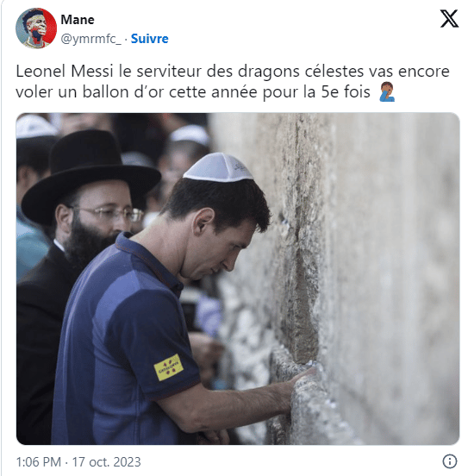
Task: Click the black wide-brim hat in photo
Action: [91, 176]
